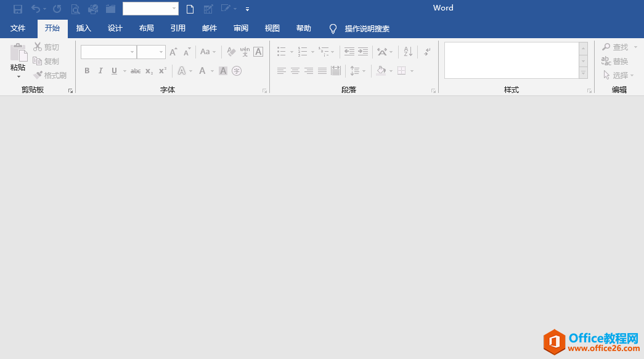Click the 查找 (Find) button
Image resolution: width=644 pixels, height=359 pixels.
click(619, 47)
